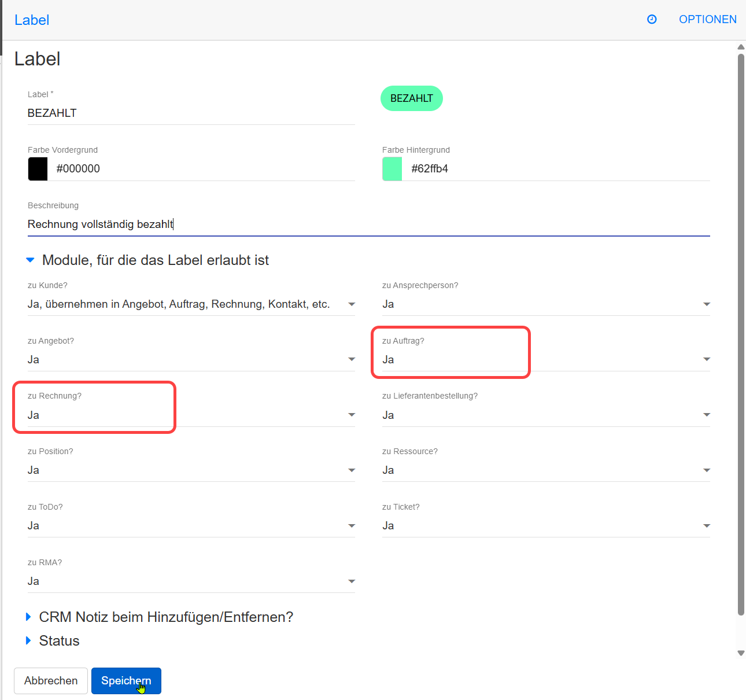Open the zu Auftrag? dropdown
Screen dimensions: 746x700
pos(546,360)
